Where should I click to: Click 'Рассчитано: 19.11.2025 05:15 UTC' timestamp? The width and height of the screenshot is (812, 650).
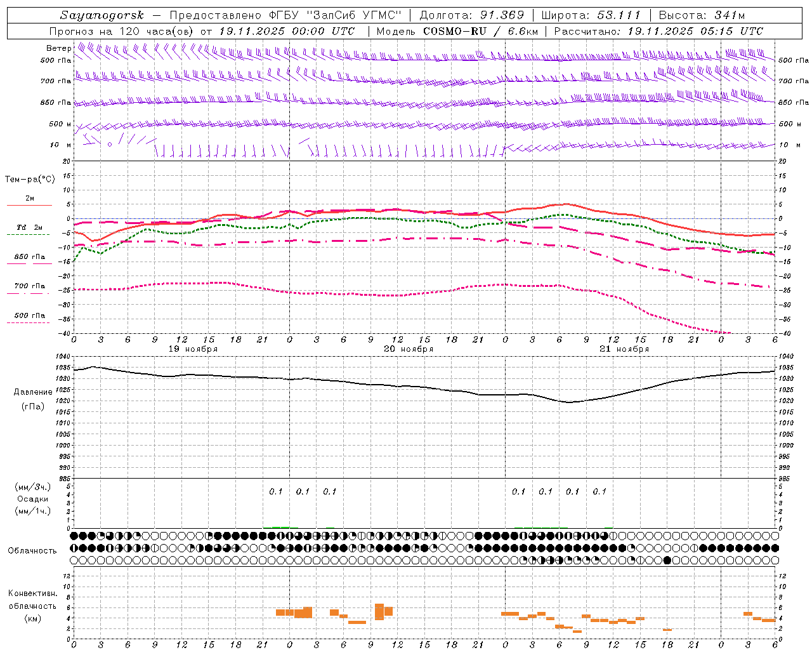pos(658,31)
